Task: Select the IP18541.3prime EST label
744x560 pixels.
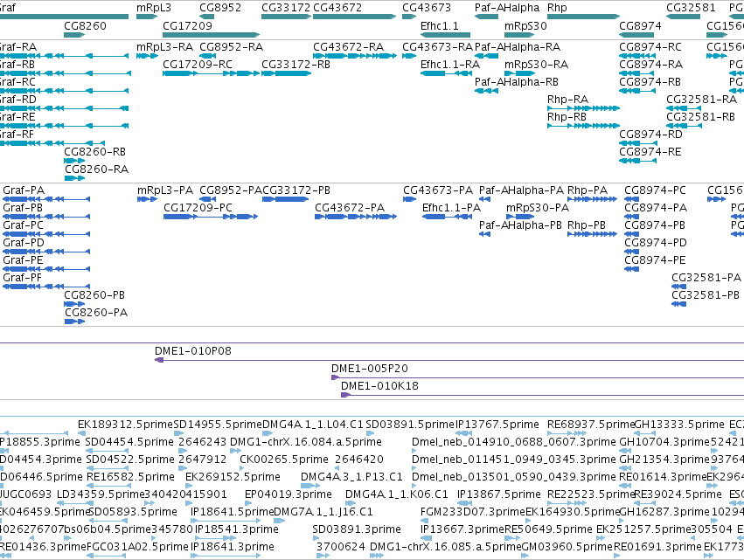Action: click(x=237, y=529)
